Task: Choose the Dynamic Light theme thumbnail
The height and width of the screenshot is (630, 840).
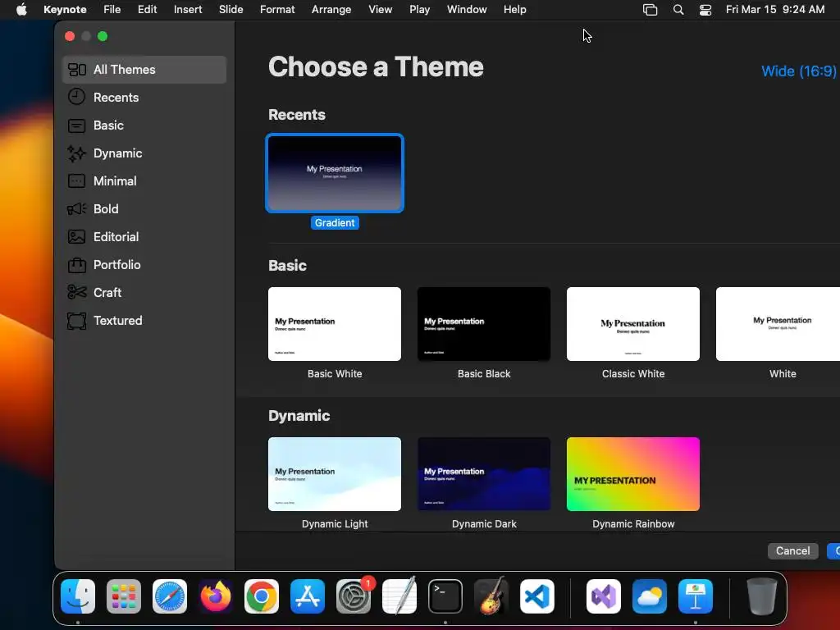Action: (335, 474)
